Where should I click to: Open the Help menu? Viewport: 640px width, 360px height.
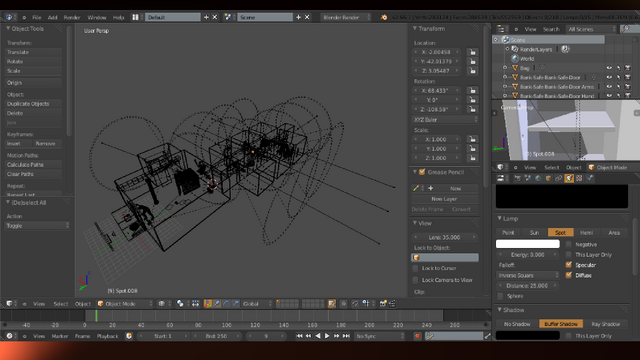pos(118,17)
